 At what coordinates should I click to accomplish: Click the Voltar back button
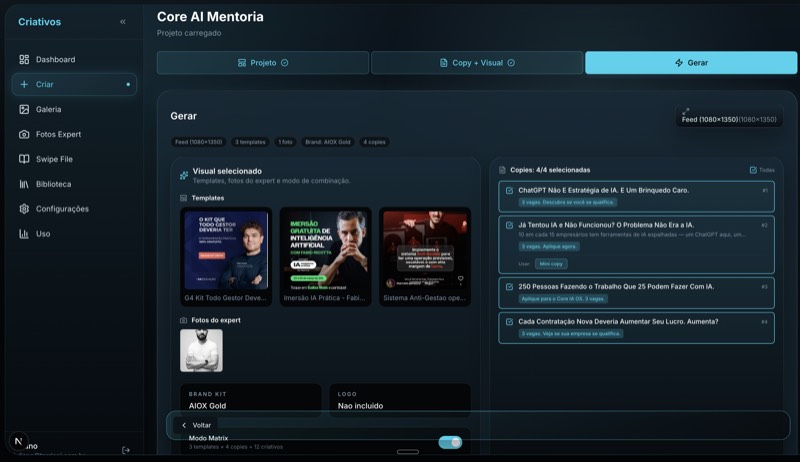coord(196,425)
